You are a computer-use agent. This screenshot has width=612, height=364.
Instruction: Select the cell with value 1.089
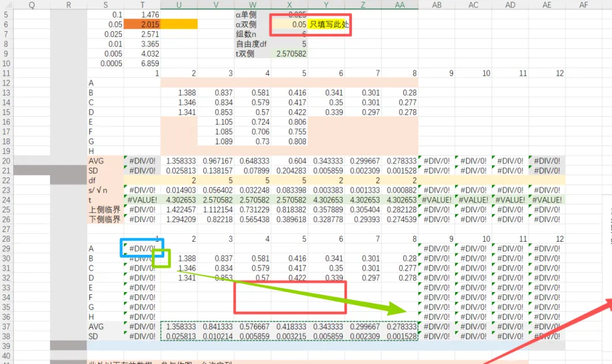pyautogui.click(x=216, y=142)
